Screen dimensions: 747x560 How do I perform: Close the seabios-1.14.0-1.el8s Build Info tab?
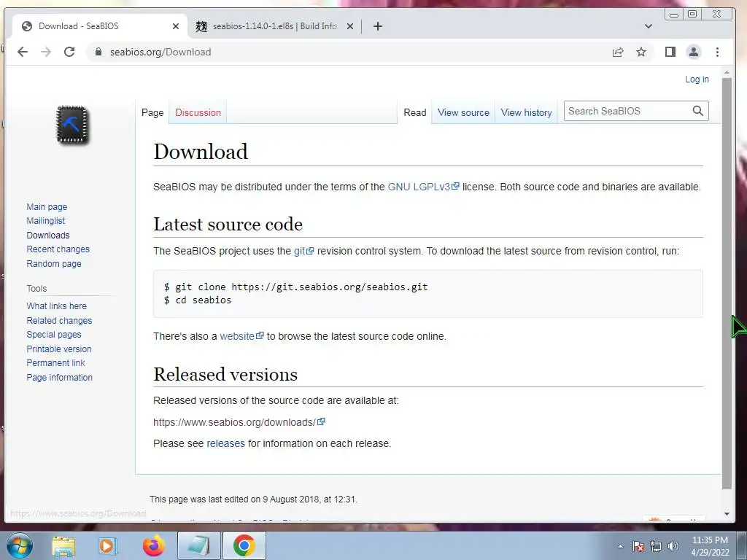point(350,26)
